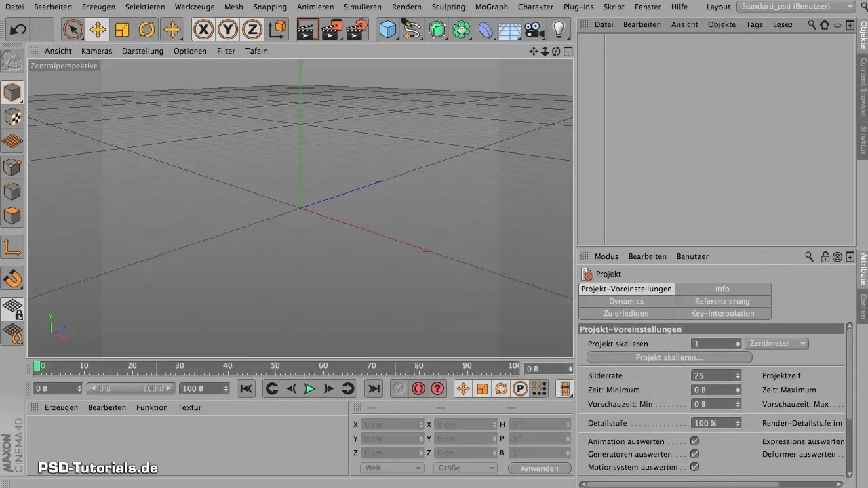Step Zeit: Minimum 0 B arrows
The width and height of the screenshot is (868, 488).
point(738,390)
